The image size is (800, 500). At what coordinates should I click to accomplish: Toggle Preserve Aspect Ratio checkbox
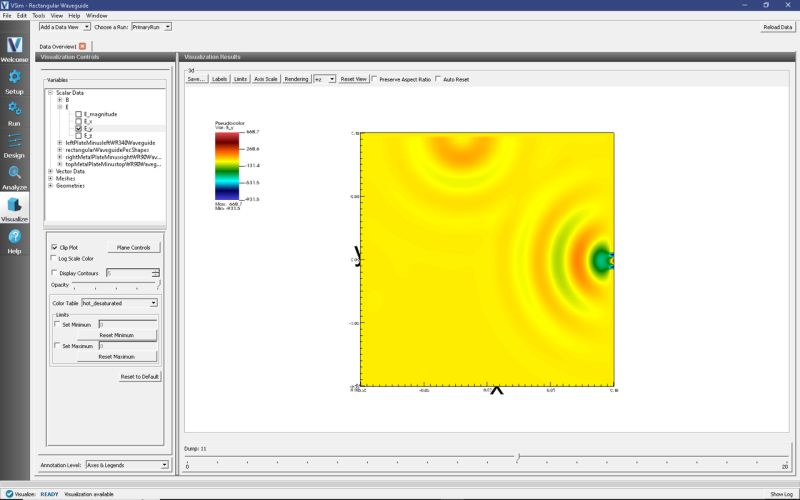tap(374, 79)
